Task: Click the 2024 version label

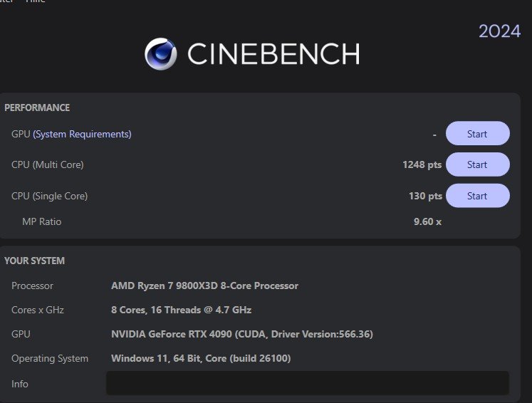Action: [499, 31]
